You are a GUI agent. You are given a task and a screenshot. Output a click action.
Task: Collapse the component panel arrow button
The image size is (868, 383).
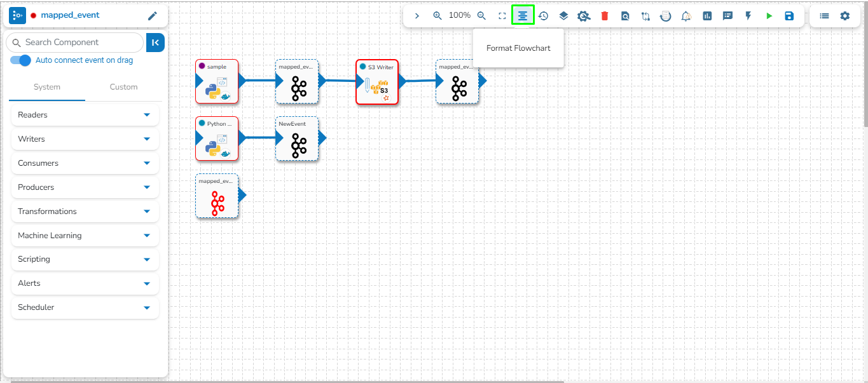(155, 43)
